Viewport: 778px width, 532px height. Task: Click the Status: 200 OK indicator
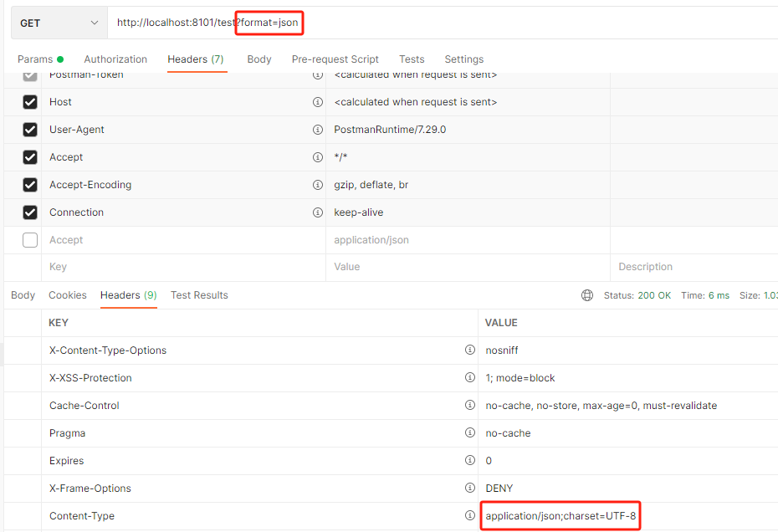(637, 295)
